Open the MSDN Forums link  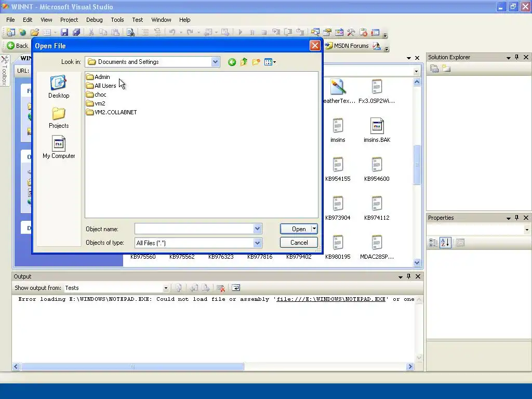pyautogui.click(x=347, y=46)
